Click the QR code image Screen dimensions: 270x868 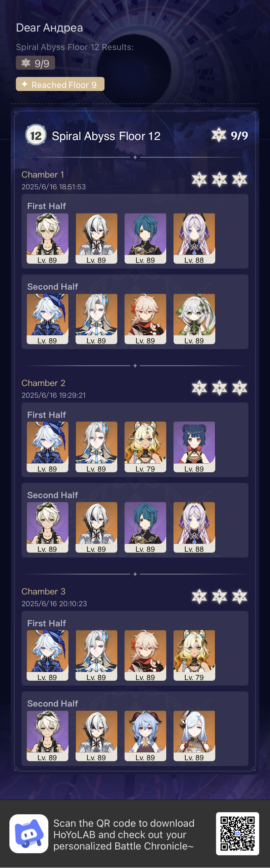237,834
